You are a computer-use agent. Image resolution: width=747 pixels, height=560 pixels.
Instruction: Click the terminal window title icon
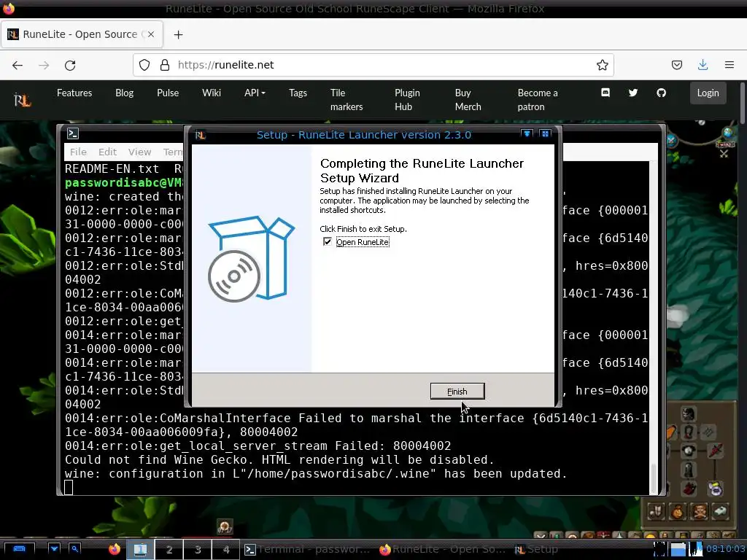coord(73,134)
